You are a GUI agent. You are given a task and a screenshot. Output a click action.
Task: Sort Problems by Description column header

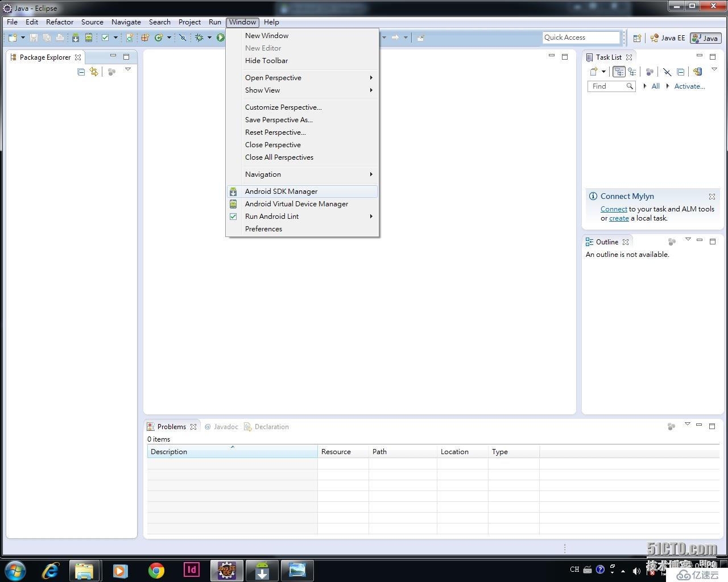coord(232,452)
